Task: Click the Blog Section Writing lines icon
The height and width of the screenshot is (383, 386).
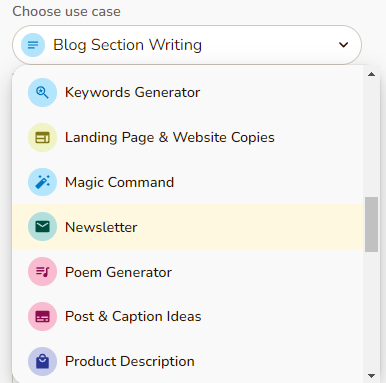Action: tap(33, 45)
